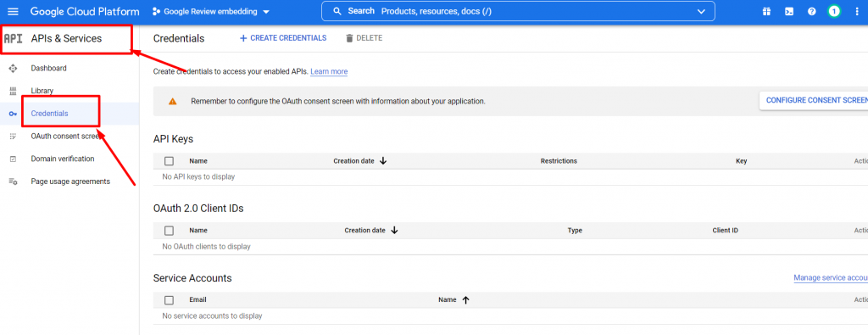Click the Page usage agreements icon
The height and width of the screenshot is (335, 868).
tap(13, 181)
